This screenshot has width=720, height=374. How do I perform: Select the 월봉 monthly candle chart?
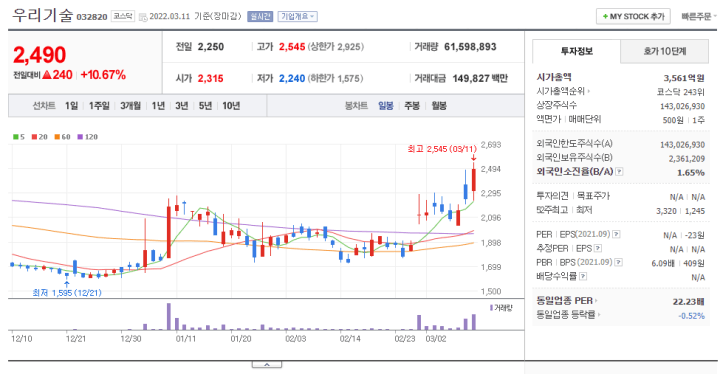tap(439, 106)
